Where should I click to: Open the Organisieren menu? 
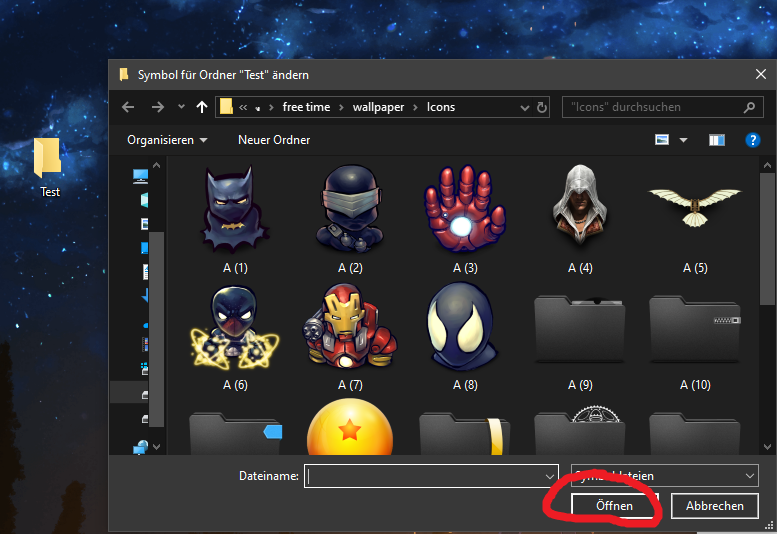pos(167,140)
